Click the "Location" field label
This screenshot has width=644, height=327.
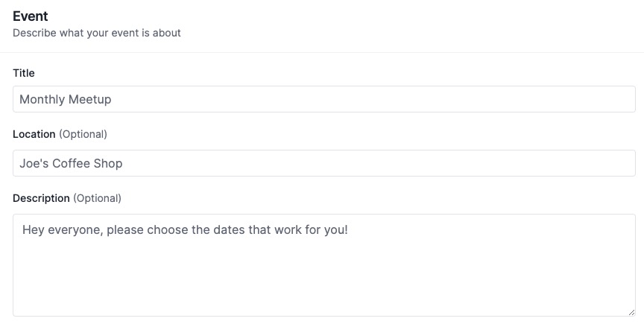pos(34,134)
